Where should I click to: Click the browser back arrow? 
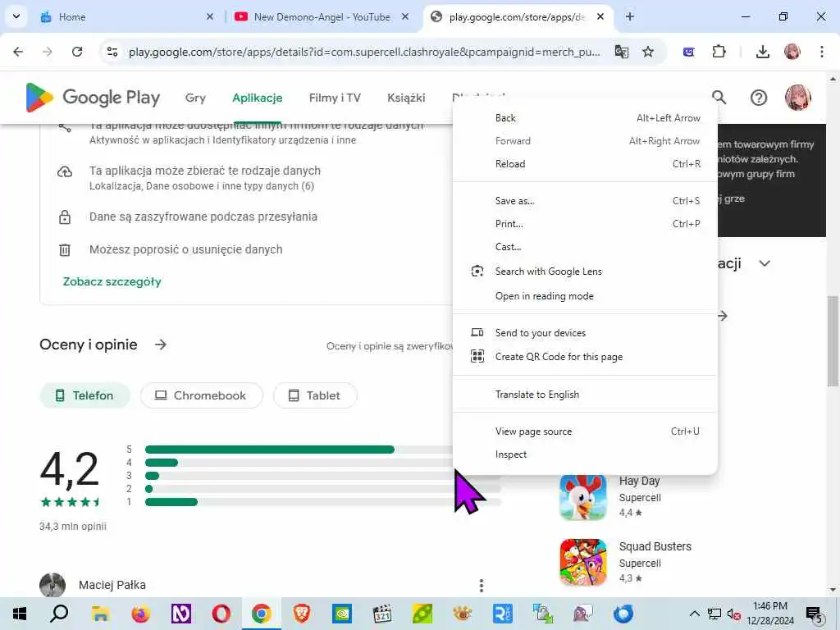point(18,52)
